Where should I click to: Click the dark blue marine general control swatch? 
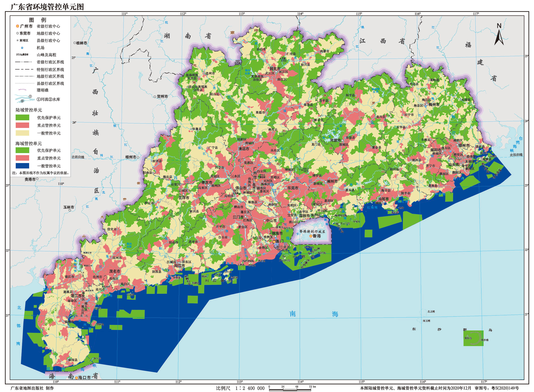click(x=22, y=166)
